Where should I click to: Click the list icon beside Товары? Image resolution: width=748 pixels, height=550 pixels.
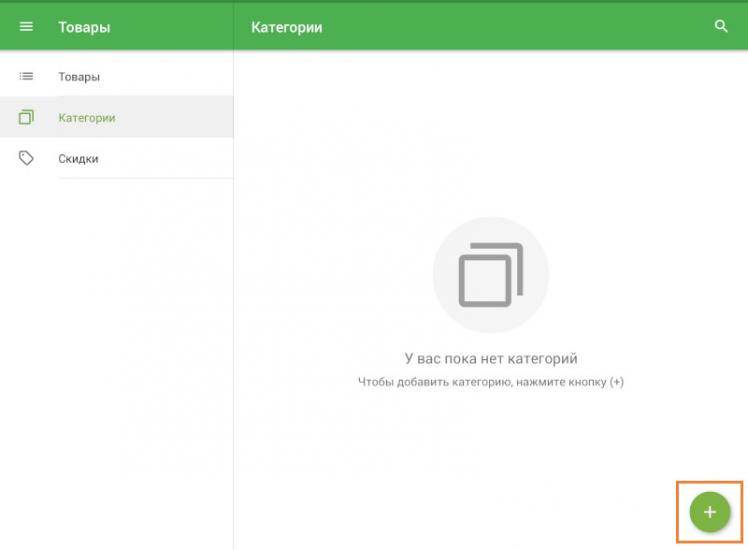tap(26, 77)
